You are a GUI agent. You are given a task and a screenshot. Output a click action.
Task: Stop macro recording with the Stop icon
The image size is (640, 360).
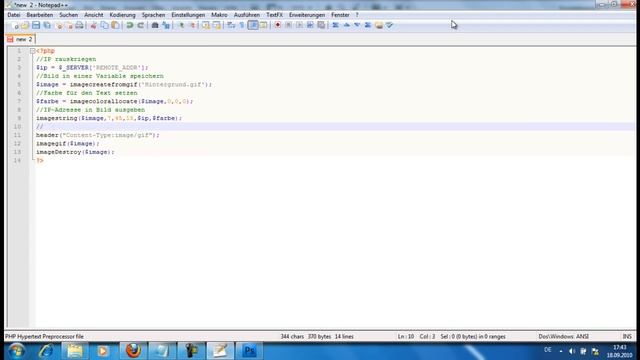(x=289, y=25)
